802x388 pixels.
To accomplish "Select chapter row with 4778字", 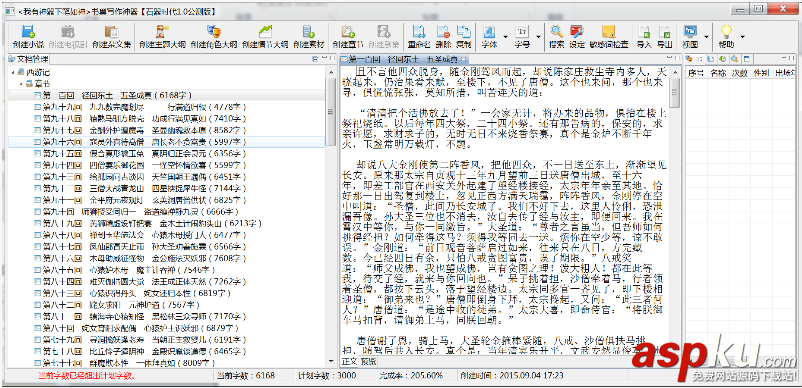I will 167,107.
